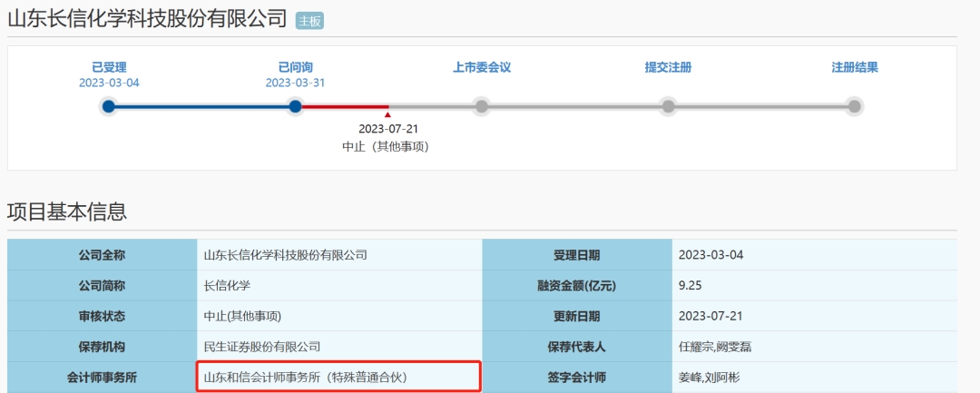The width and height of the screenshot is (980, 393).
Task: Select the 已问询 timeline node
Action: point(295,106)
